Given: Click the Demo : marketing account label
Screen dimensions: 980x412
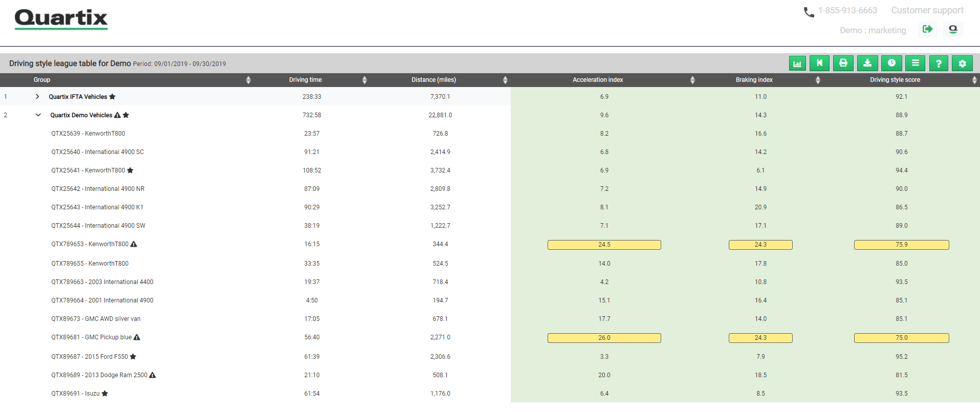Looking at the screenshot, I should (873, 30).
